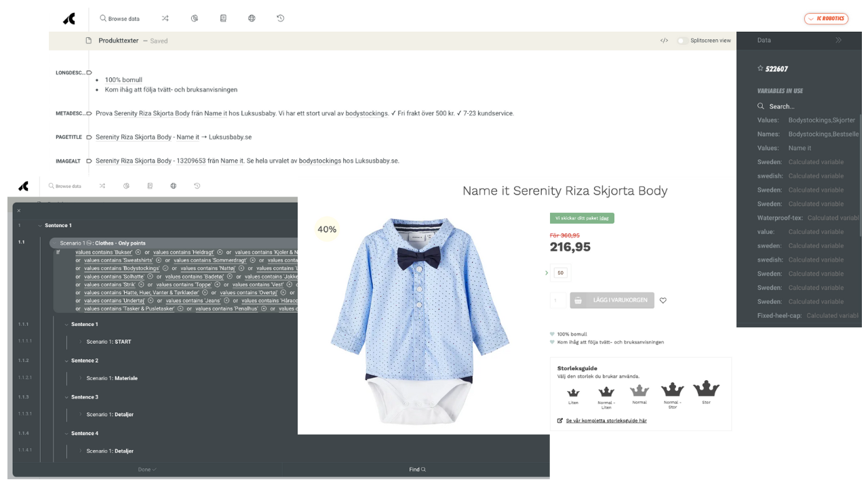Click the star icon beside 522607
Image resolution: width=868 pixels, height=488 pixels.
tap(760, 68)
